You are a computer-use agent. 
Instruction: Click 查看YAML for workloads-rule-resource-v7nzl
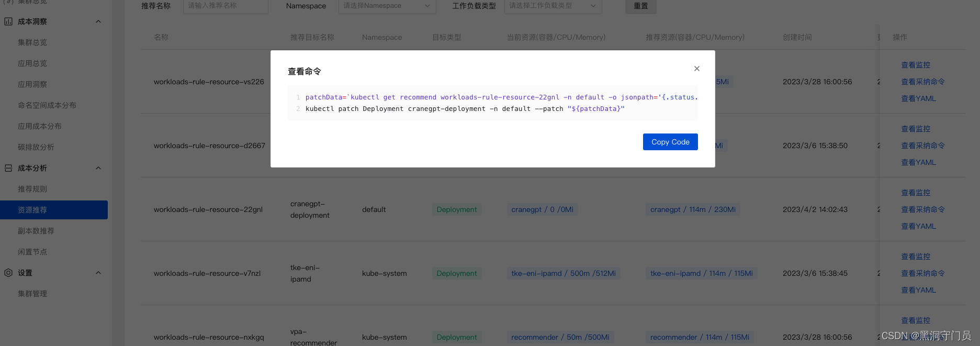click(918, 290)
